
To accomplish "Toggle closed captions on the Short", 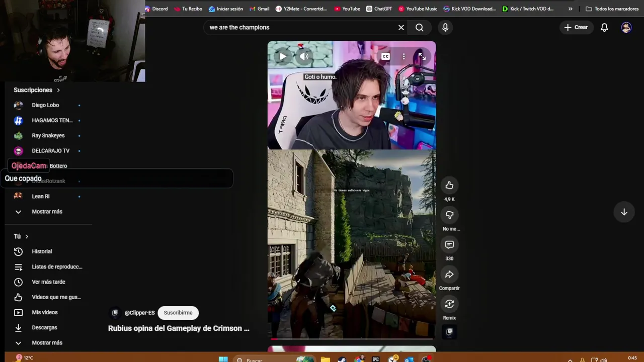I will (x=385, y=56).
